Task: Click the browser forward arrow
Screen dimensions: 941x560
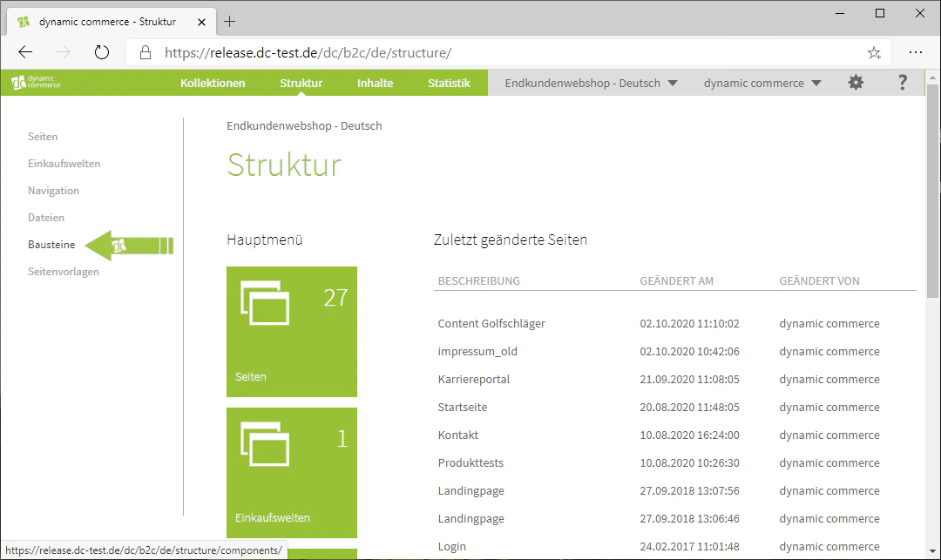Action: tap(63, 53)
